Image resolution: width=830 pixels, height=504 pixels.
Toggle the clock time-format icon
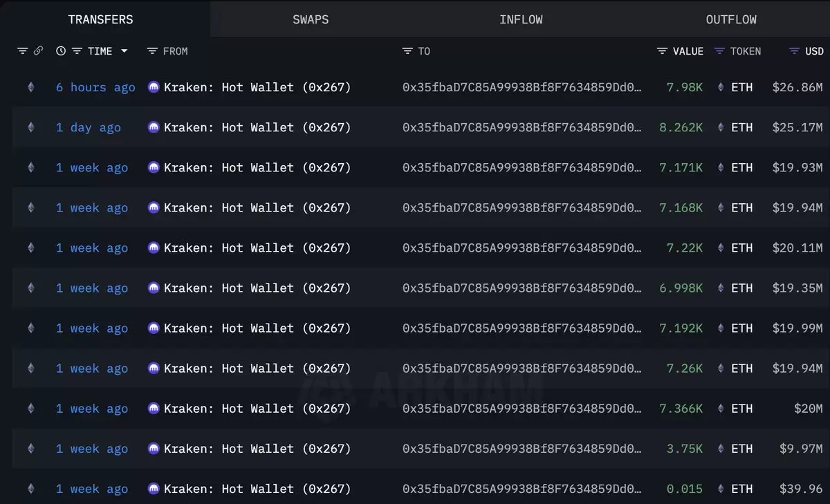[61, 51]
